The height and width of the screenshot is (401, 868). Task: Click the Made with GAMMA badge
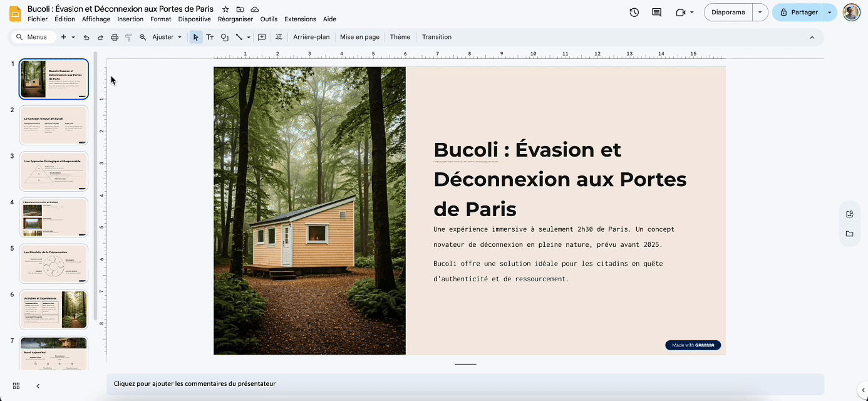tap(693, 345)
